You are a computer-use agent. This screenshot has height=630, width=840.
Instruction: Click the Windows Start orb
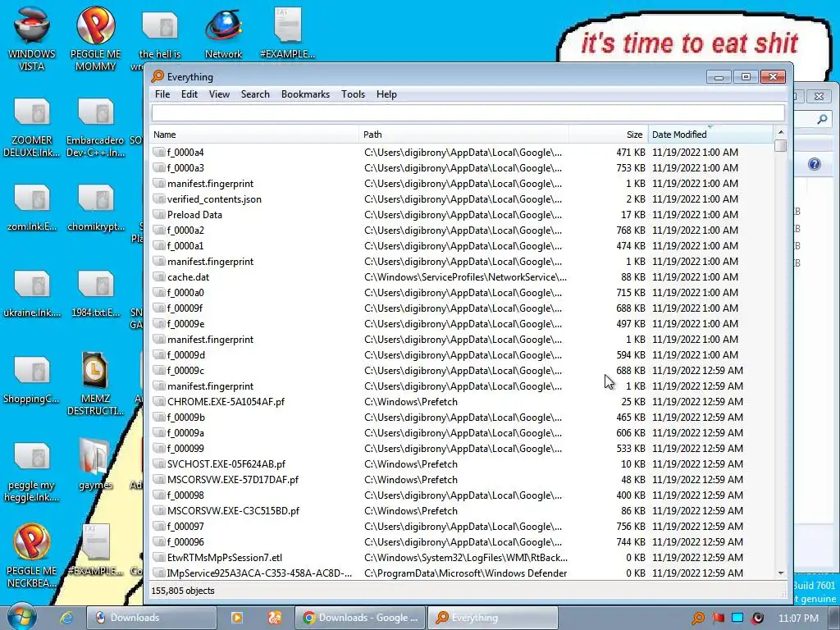21,617
